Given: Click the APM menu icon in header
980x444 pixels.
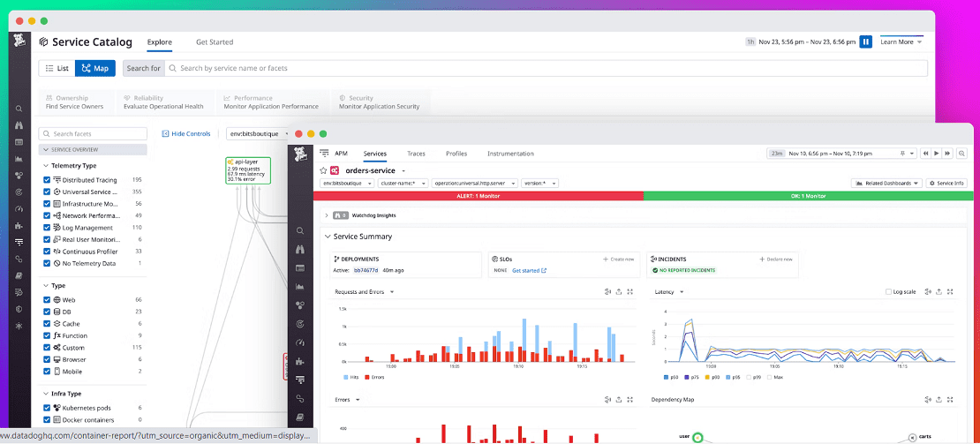Looking at the screenshot, I should pos(324,153).
